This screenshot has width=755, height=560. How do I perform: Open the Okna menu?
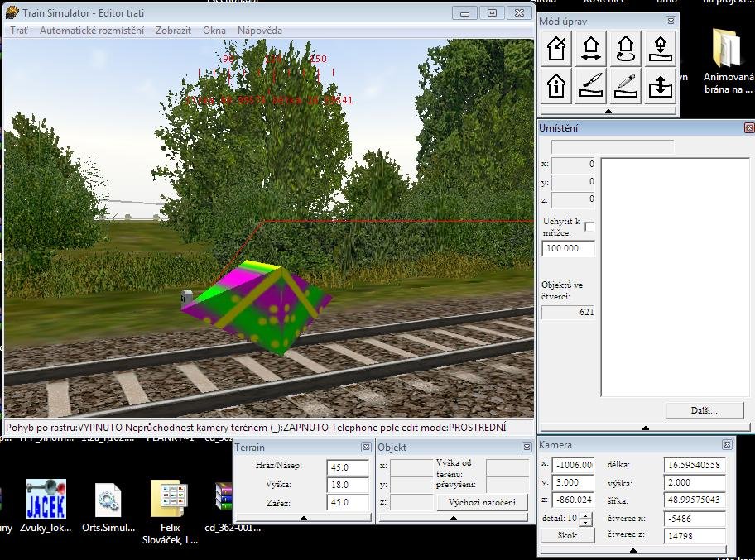pyautogui.click(x=214, y=31)
